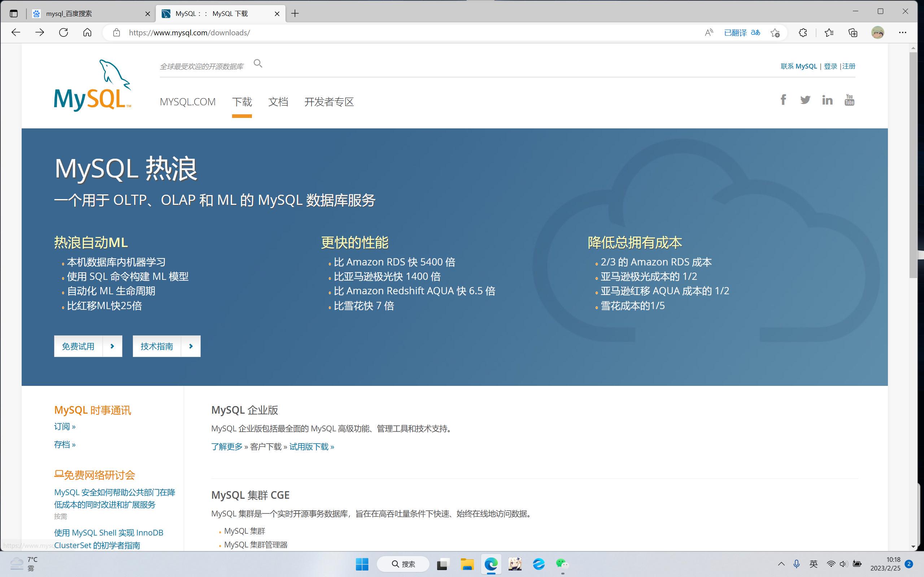
Task: Refresh the page with reload icon
Action: (64, 32)
